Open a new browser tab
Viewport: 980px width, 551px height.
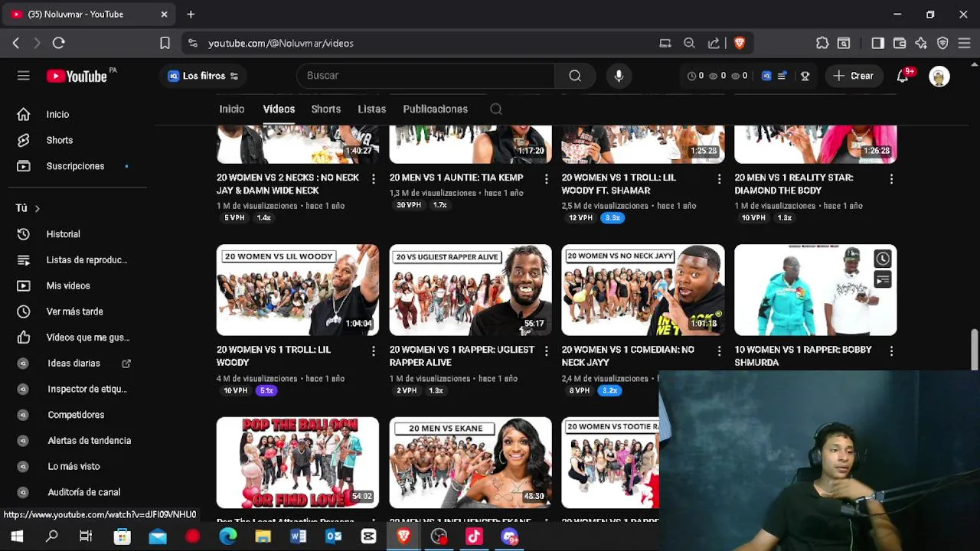[191, 15]
